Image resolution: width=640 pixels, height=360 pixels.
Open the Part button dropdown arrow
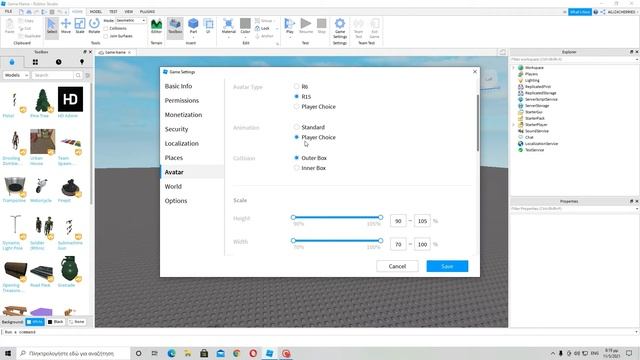pos(193,37)
